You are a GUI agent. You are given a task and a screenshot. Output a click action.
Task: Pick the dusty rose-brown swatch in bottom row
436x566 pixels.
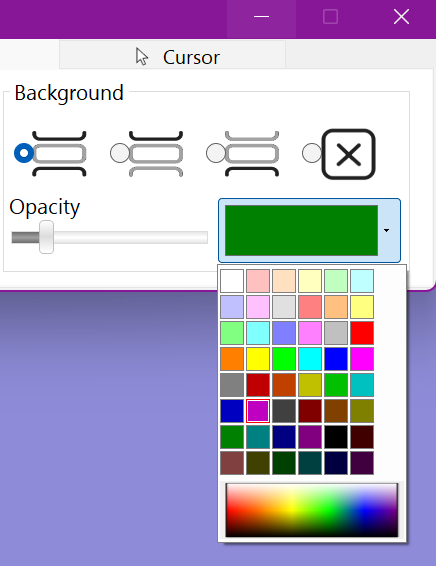pos(232,463)
